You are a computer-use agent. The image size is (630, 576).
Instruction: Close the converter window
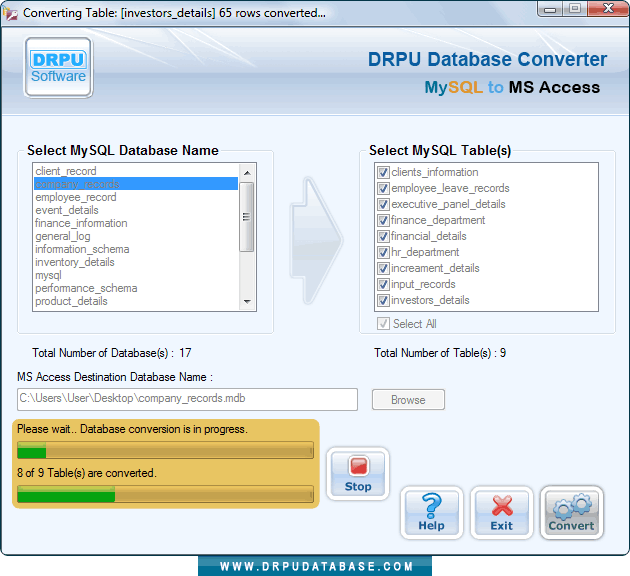[x=608, y=9]
